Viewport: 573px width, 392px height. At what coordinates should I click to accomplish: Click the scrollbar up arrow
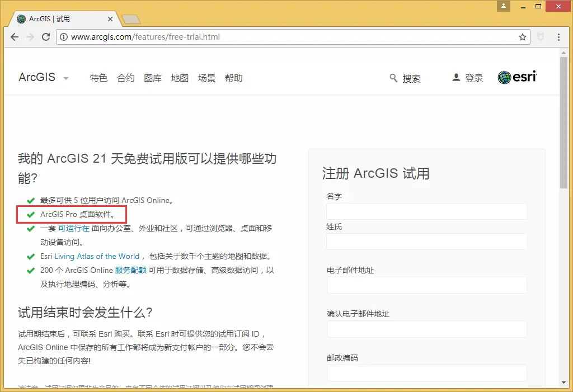point(563,53)
